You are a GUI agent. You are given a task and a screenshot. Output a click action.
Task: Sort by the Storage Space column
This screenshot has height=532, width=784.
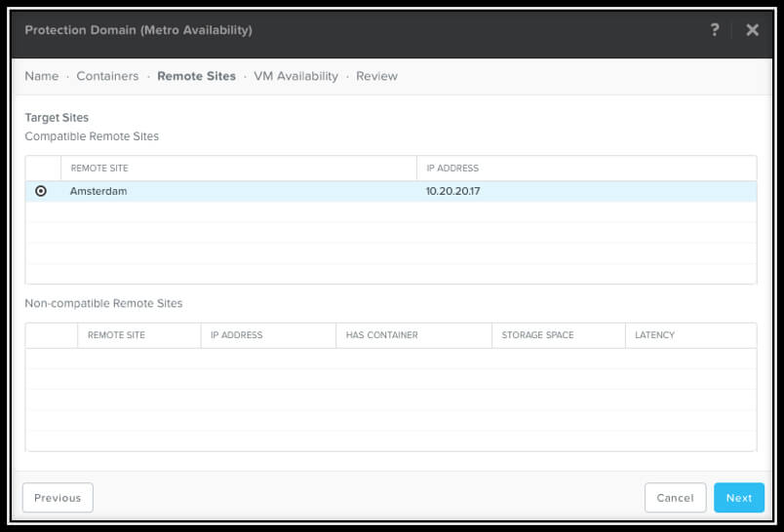537,335
